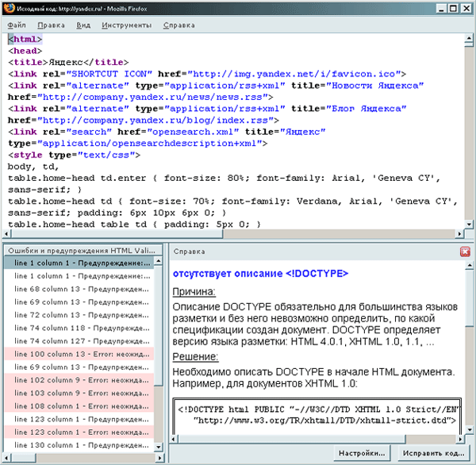This screenshot has height=465, width=476.
Task: Select the line 102 column 9 Error row
Action: (79, 380)
